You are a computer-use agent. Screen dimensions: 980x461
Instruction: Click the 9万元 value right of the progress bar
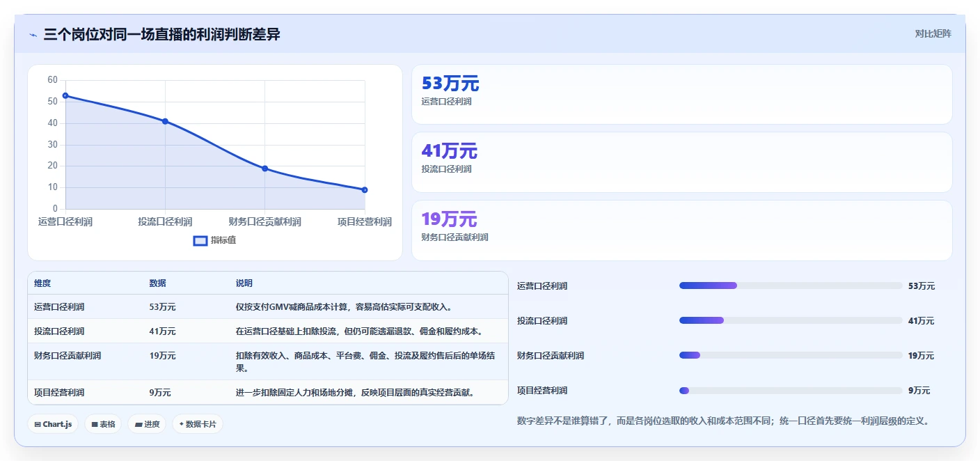point(919,391)
